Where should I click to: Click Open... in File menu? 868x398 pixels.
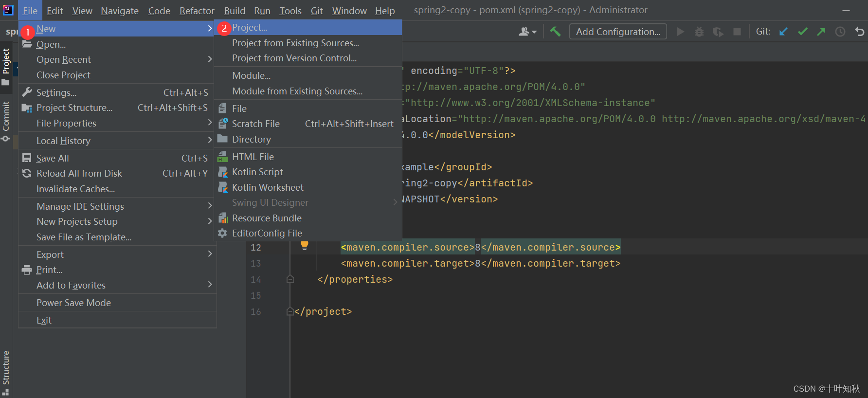pyautogui.click(x=117, y=44)
